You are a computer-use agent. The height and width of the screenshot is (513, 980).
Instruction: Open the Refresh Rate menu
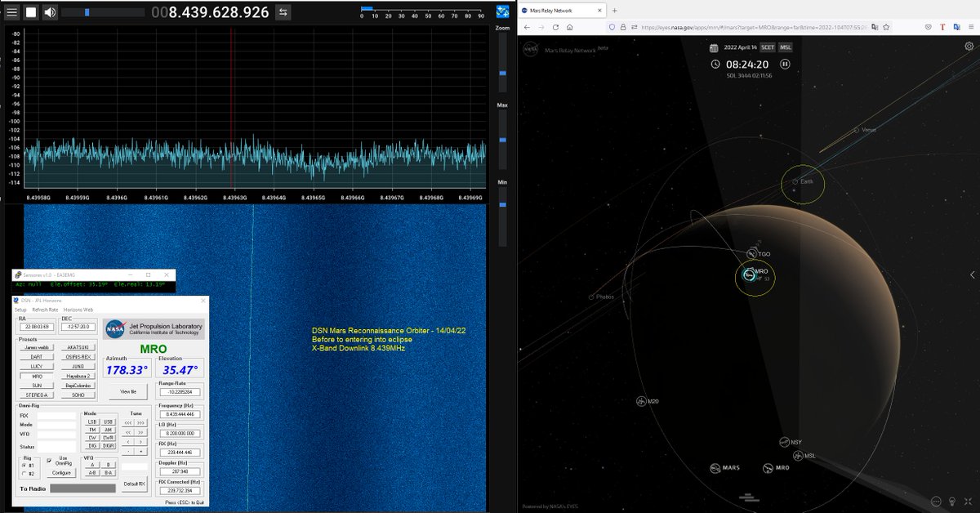coord(46,310)
